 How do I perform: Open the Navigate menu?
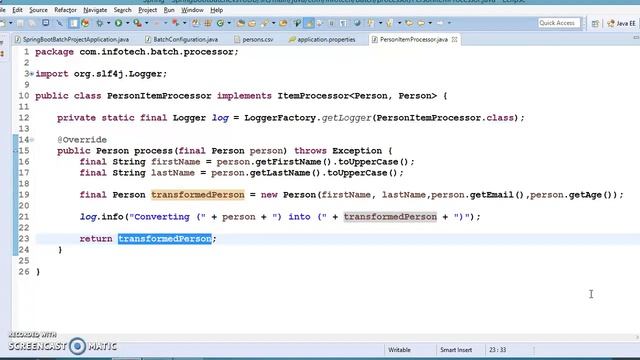click(95, 10)
